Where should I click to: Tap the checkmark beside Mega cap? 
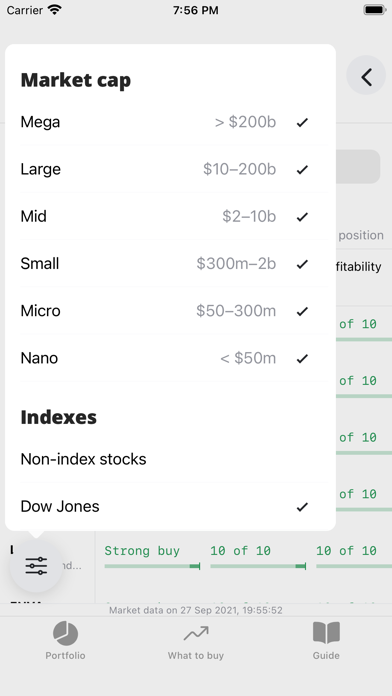tap(302, 122)
